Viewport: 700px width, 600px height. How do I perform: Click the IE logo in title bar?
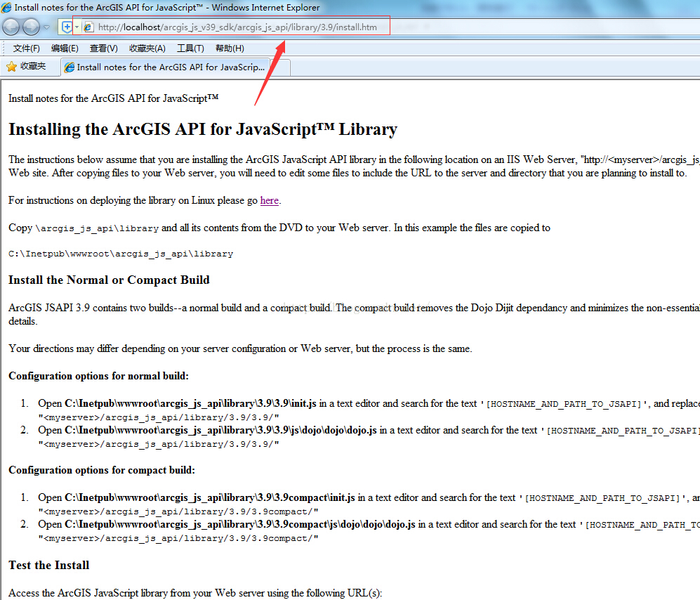[6, 8]
